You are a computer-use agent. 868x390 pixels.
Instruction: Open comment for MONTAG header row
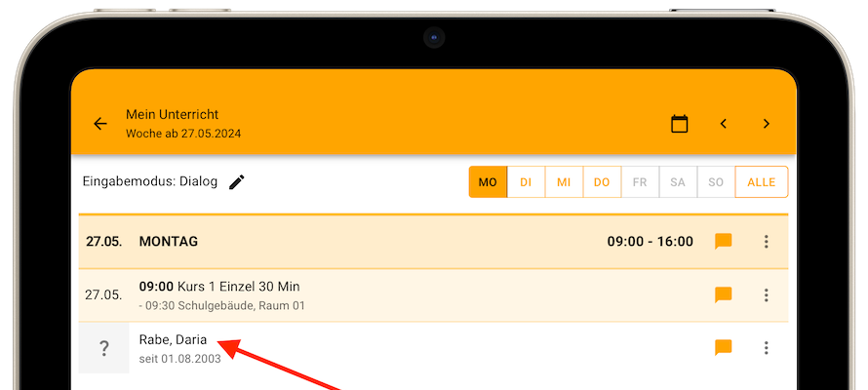point(723,242)
